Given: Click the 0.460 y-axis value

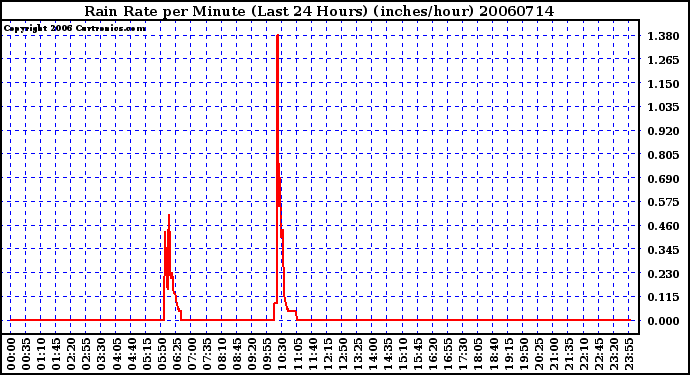Looking at the screenshot, I should pos(663,226).
